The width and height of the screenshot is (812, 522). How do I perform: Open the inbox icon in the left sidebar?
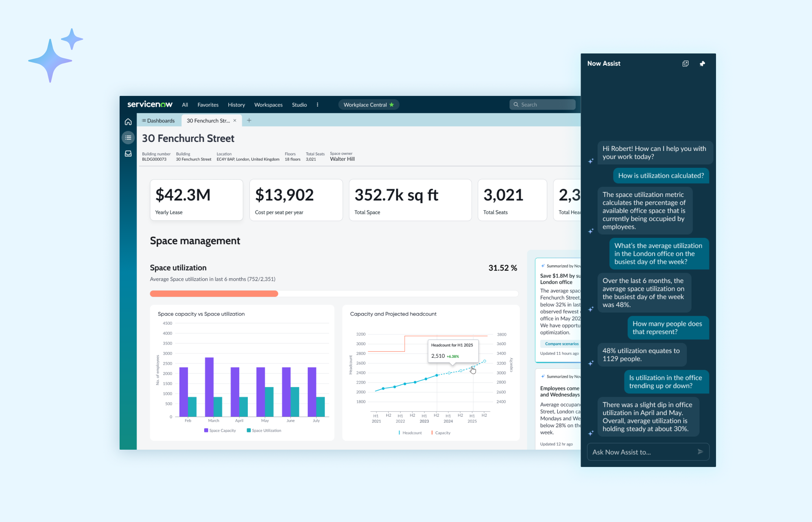(128, 153)
